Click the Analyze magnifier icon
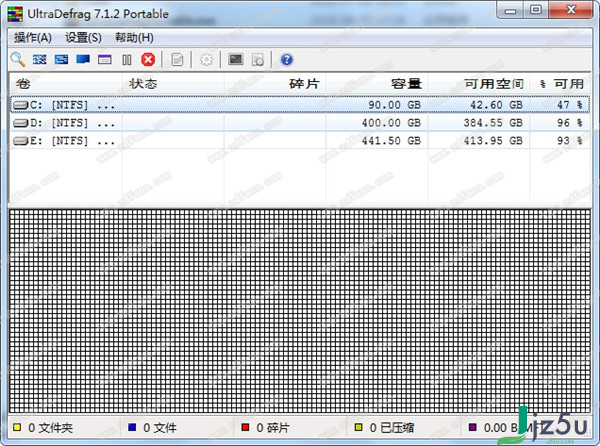This screenshot has width=600, height=446. pos(18,60)
